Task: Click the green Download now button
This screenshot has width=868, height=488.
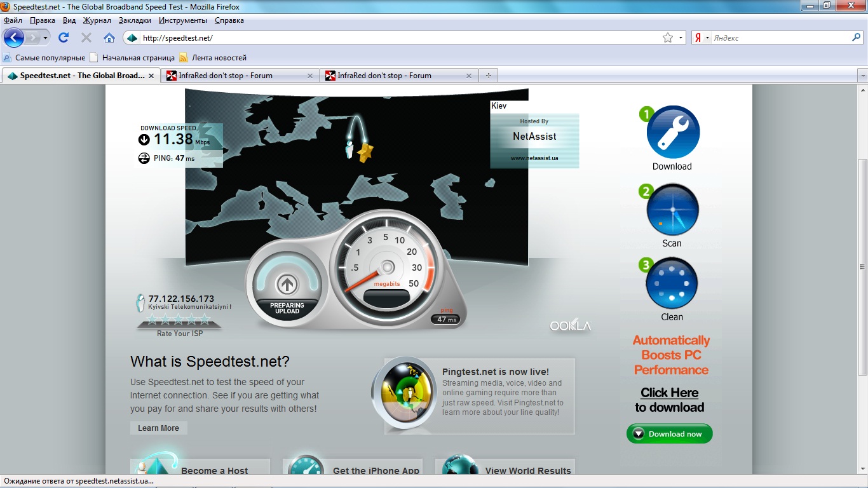Action: coord(670,434)
